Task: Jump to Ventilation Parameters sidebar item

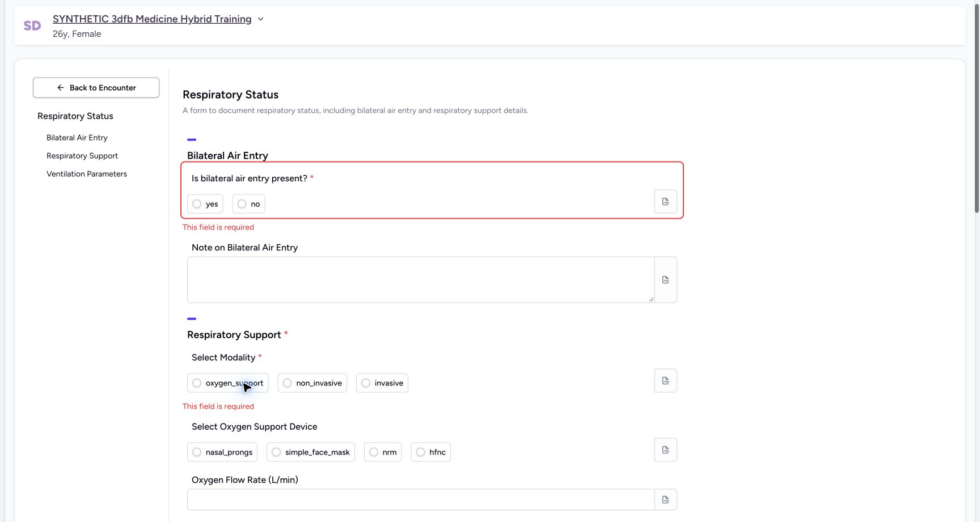Action: pos(87,174)
